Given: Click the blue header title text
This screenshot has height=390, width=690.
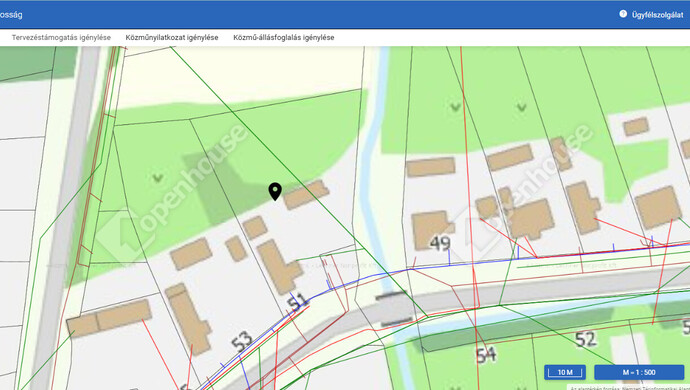Looking at the screenshot, I should click(x=11, y=15).
